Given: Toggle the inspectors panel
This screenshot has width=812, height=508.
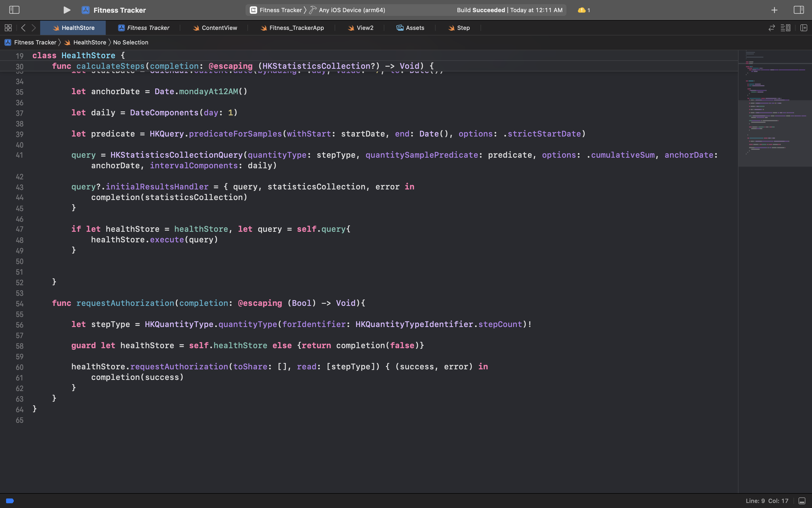Looking at the screenshot, I should (x=799, y=10).
